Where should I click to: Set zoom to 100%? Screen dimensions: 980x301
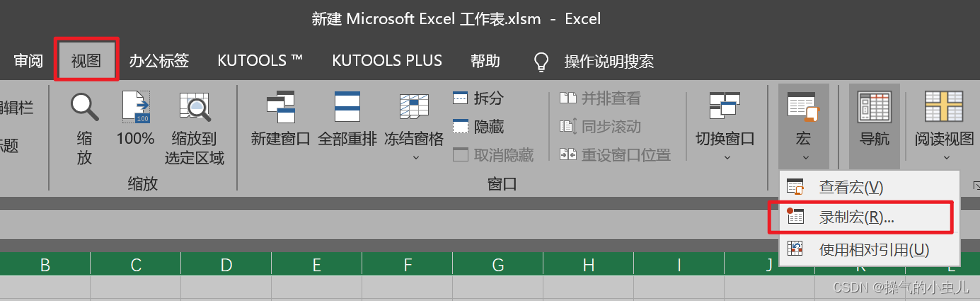[135, 118]
